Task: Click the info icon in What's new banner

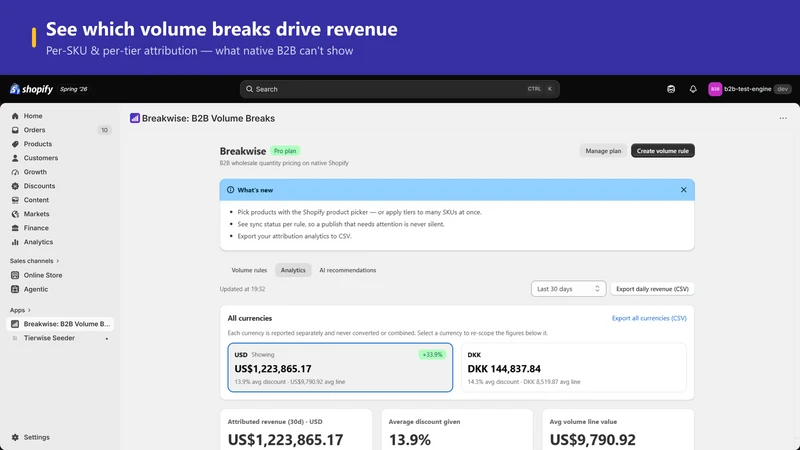Action: click(x=231, y=190)
